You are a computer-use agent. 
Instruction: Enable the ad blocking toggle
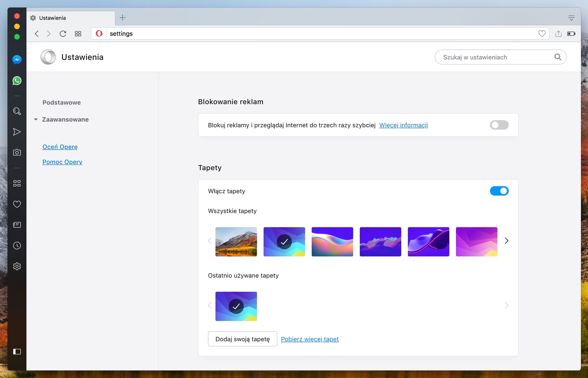[499, 125]
